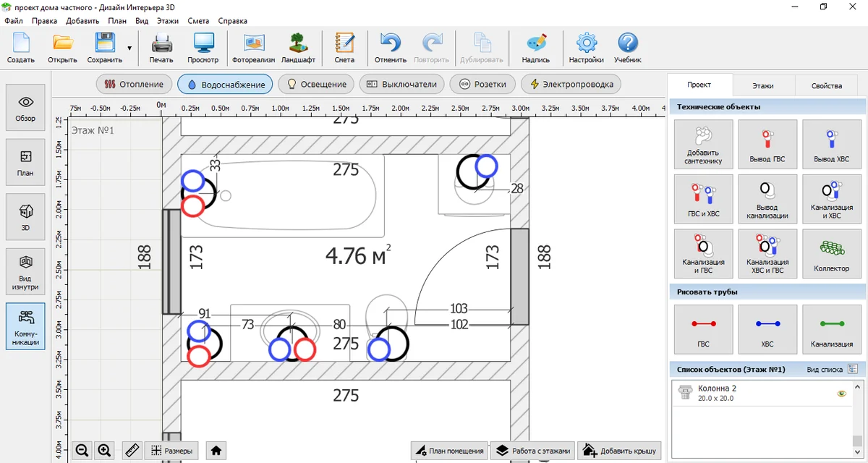The height and width of the screenshot is (463, 868).
Task: Toggle the Размеры dimensions display
Action: (x=172, y=451)
